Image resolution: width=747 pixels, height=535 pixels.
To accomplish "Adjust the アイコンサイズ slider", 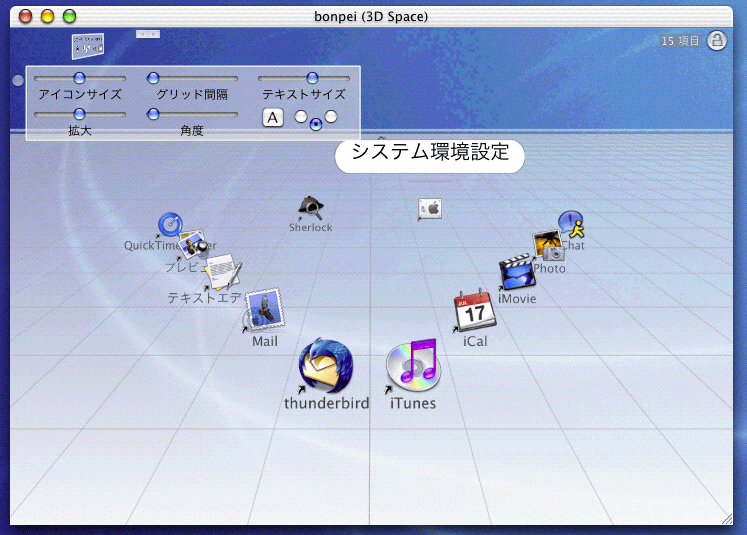I will click(x=80, y=78).
